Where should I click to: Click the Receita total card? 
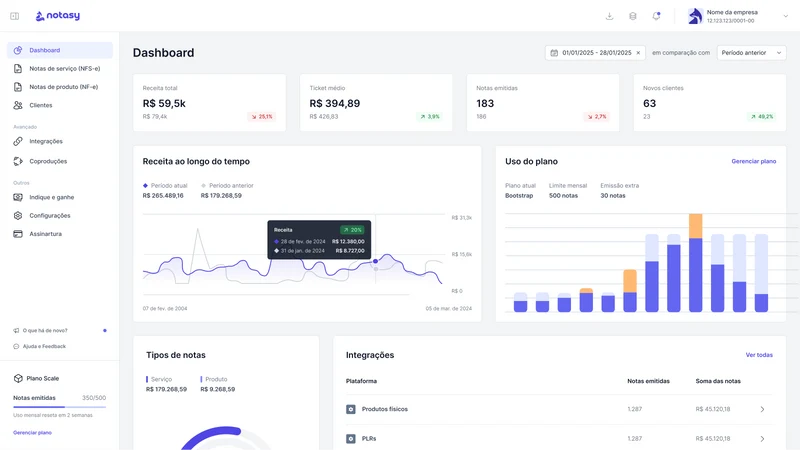209,103
